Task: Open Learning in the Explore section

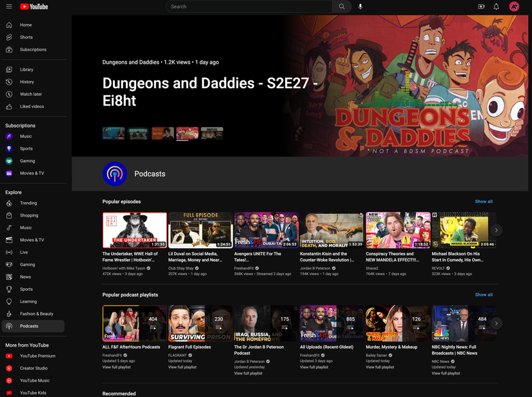Action: (x=33, y=302)
